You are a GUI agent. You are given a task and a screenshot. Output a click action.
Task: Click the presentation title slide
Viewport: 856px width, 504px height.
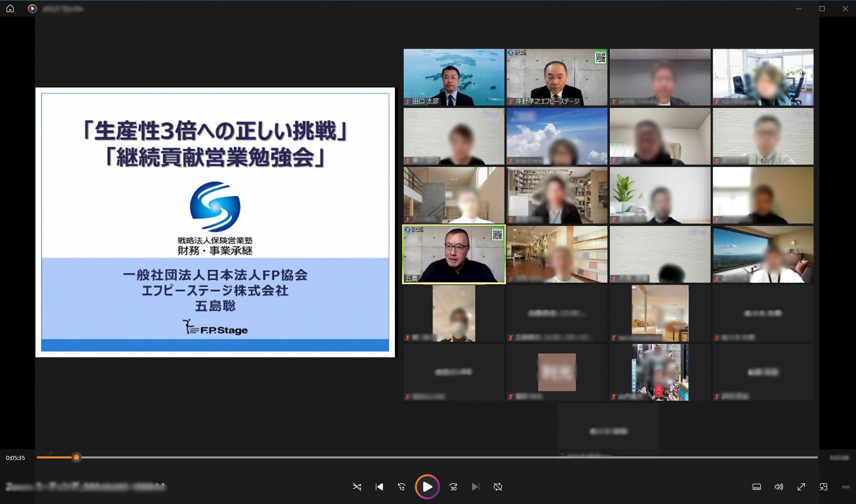(x=215, y=222)
